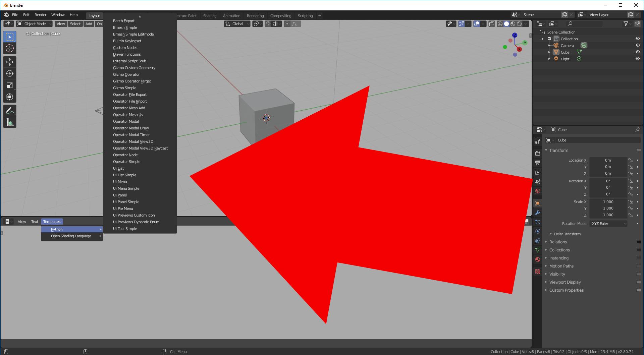Select the Measure tool
The image size is (644, 355).
tap(10, 122)
